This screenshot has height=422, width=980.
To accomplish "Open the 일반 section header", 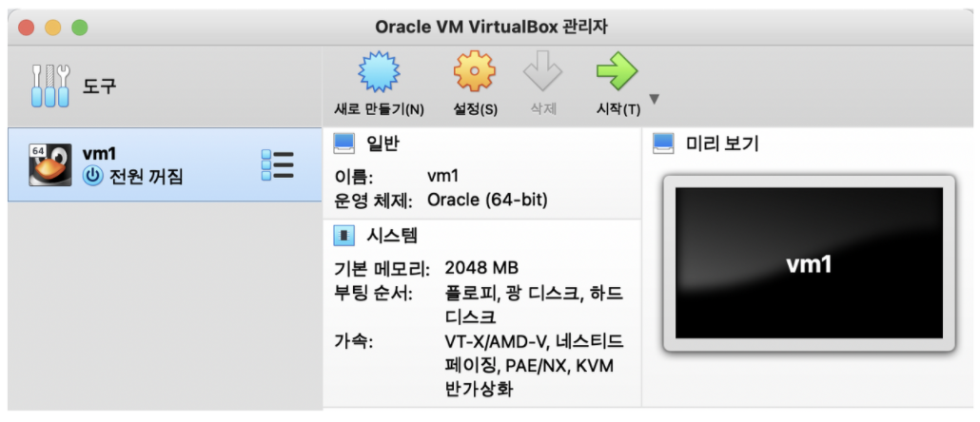I will [382, 144].
